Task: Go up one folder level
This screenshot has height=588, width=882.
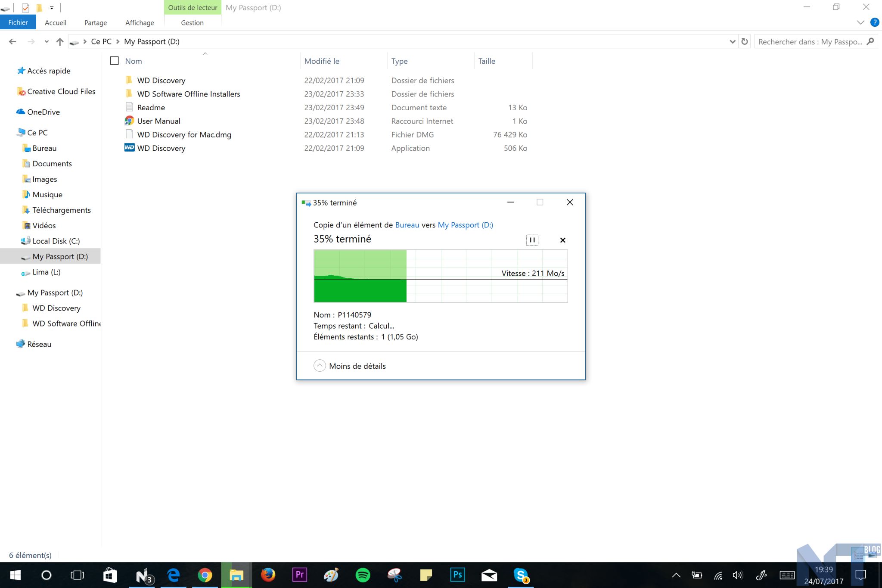Action: [60, 42]
